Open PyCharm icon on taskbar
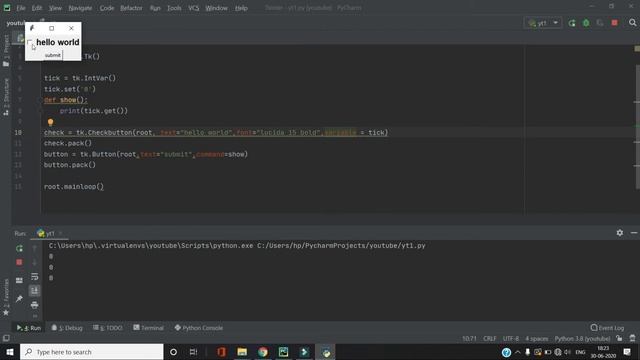 pyautogui.click(x=284, y=352)
